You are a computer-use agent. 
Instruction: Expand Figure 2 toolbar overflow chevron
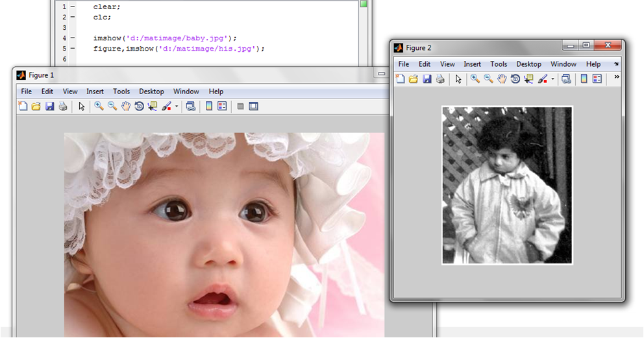point(617,77)
